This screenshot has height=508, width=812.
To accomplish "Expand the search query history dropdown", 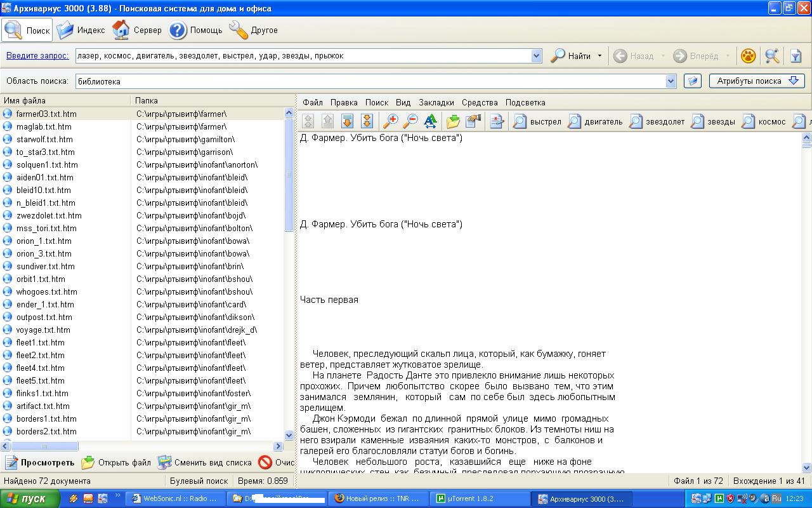I will (x=537, y=56).
